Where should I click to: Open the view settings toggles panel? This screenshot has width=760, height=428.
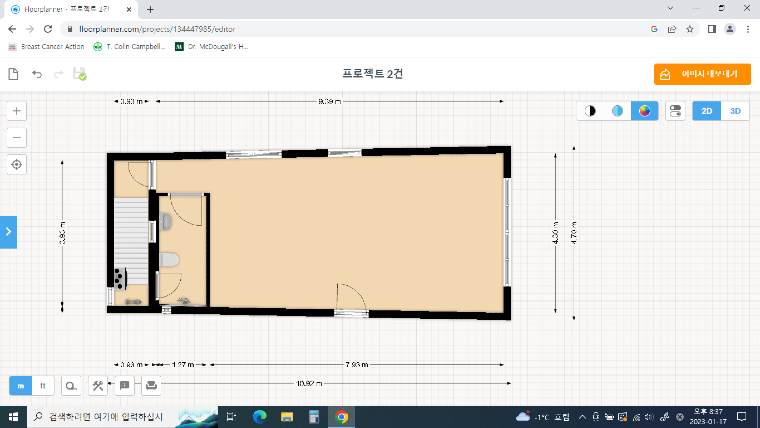coord(675,111)
